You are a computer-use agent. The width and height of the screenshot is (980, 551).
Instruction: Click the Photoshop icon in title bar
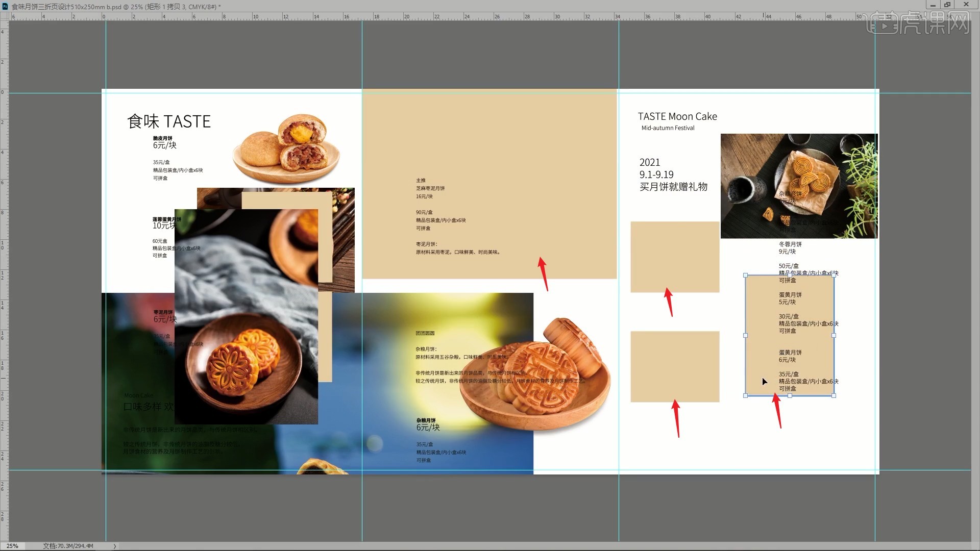(5, 7)
